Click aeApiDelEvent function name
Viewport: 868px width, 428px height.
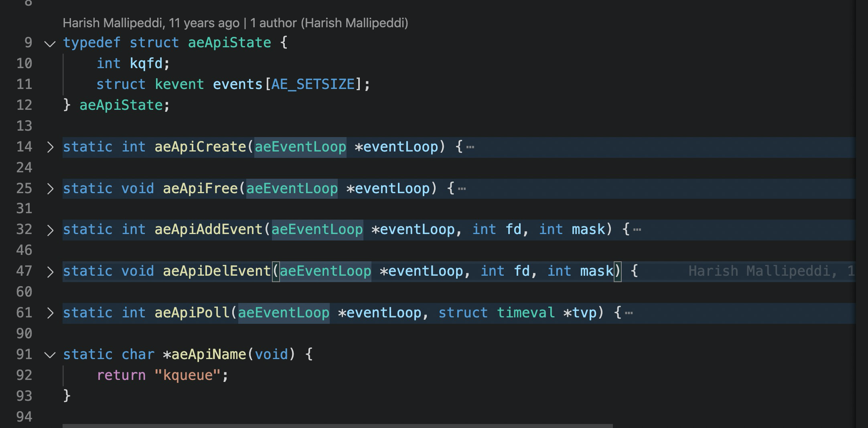(217, 271)
